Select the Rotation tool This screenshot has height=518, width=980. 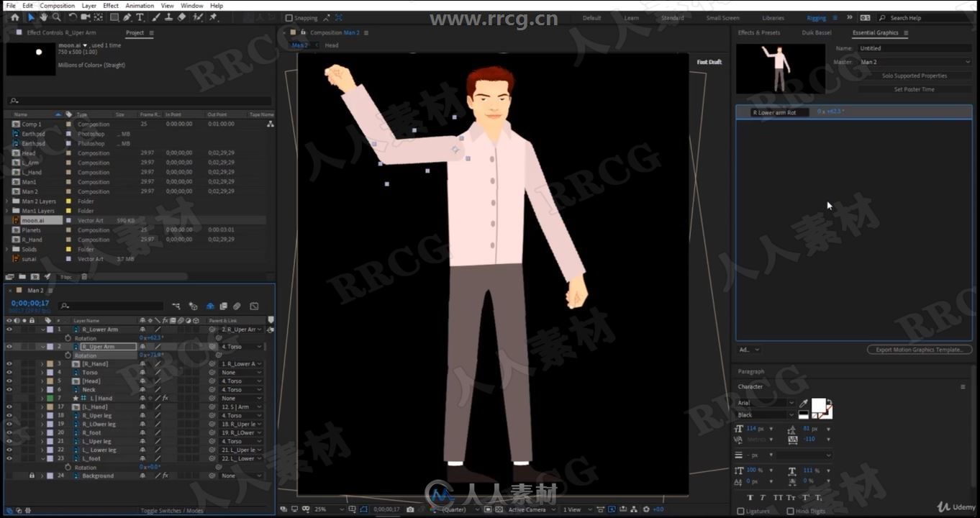pyautogui.click(x=73, y=17)
